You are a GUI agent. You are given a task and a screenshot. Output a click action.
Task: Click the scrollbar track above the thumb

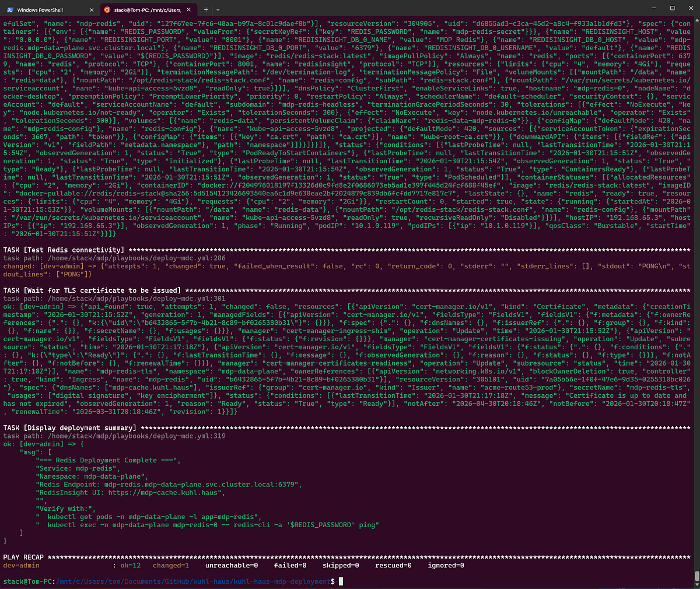pyautogui.click(x=696, y=292)
